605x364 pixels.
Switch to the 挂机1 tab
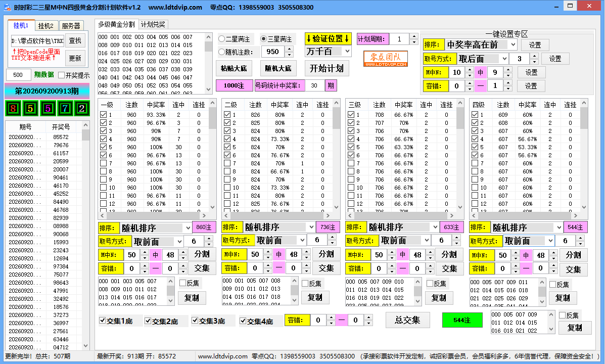(21, 25)
